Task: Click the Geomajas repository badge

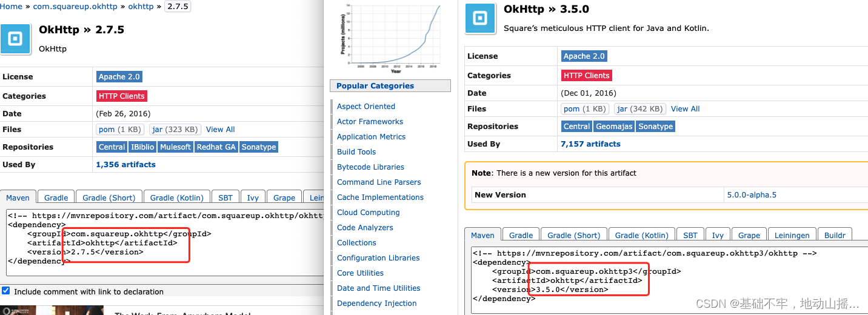Action: tap(614, 126)
